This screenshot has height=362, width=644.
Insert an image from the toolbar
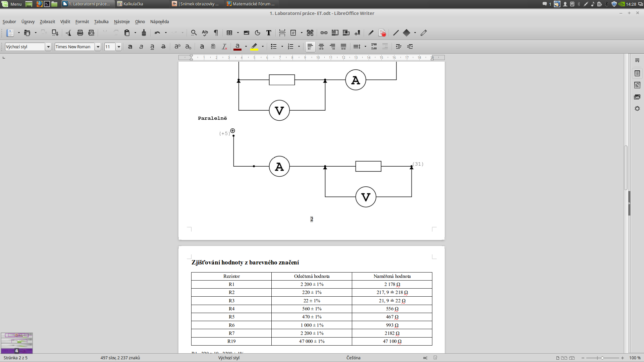click(247, 33)
